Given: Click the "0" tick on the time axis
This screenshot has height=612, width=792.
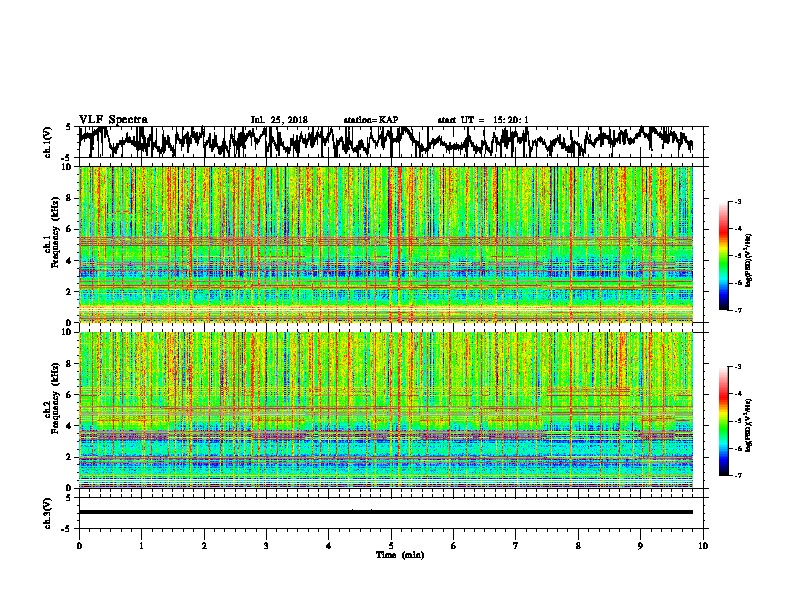Looking at the screenshot, I should click(79, 545).
